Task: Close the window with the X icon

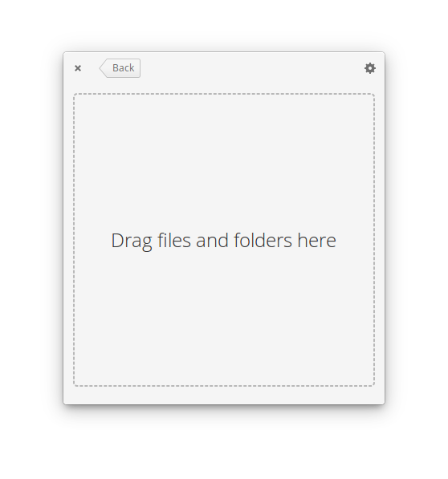Action: click(78, 68)
